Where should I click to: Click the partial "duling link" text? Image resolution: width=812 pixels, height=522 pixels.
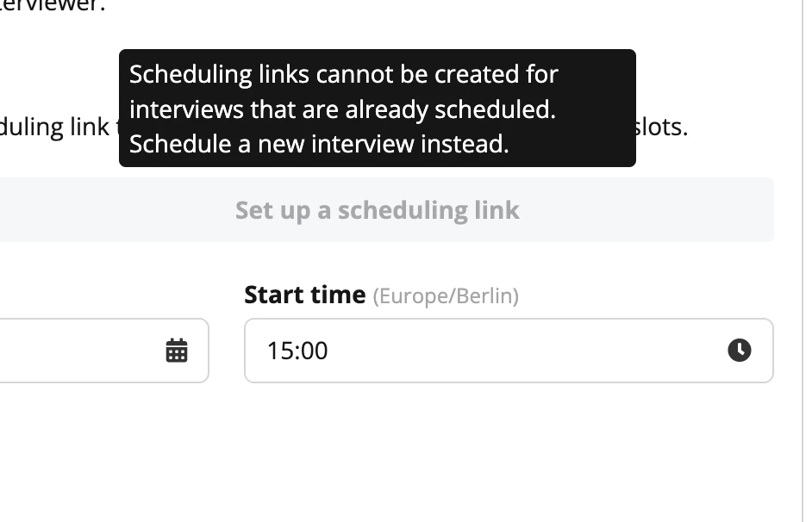54,127
